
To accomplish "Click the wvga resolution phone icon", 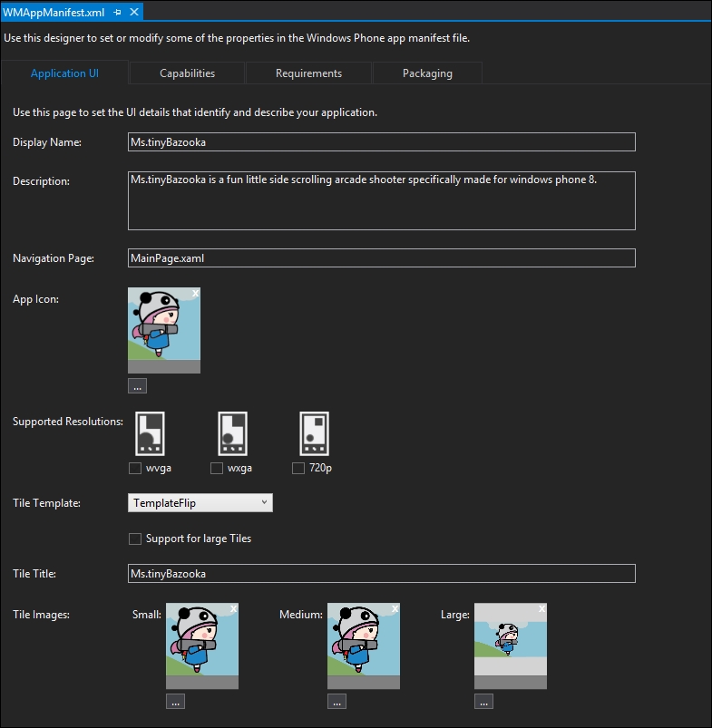I will (150, 433).
